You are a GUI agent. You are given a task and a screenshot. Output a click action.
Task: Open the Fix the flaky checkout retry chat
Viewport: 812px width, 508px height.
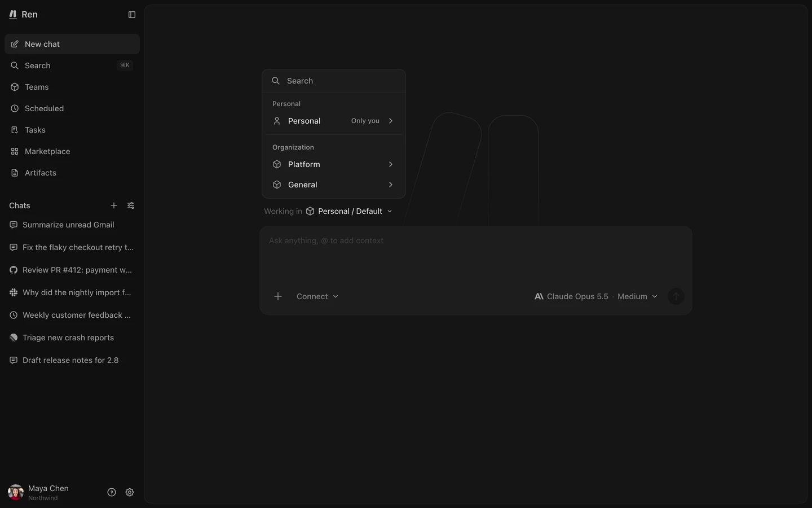click(x=72, y=247)
